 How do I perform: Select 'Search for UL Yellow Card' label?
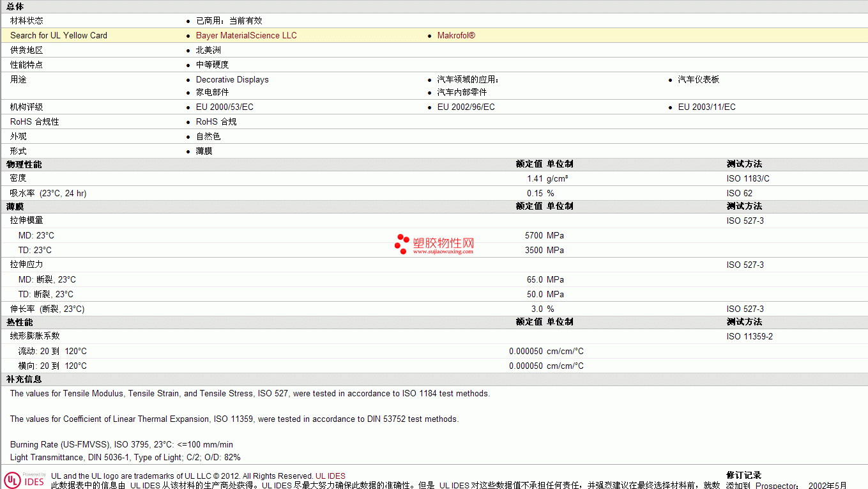pyautogui.click(x=59, y=35)
